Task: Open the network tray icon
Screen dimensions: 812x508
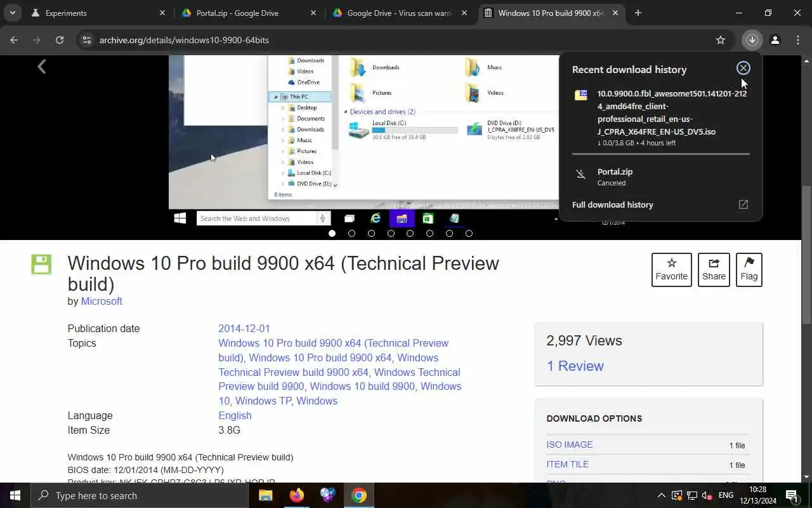Action: tap(692, 495)
